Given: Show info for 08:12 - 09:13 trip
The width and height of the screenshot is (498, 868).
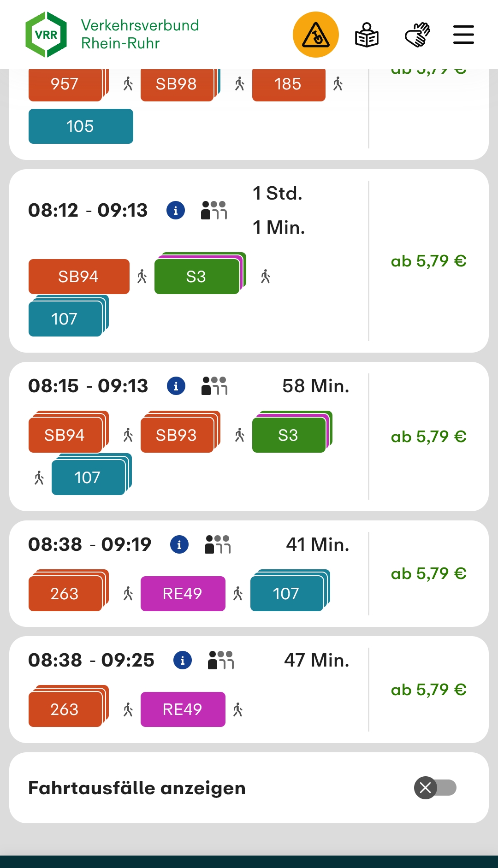Looking at the screenshot, I should (176, 211).
